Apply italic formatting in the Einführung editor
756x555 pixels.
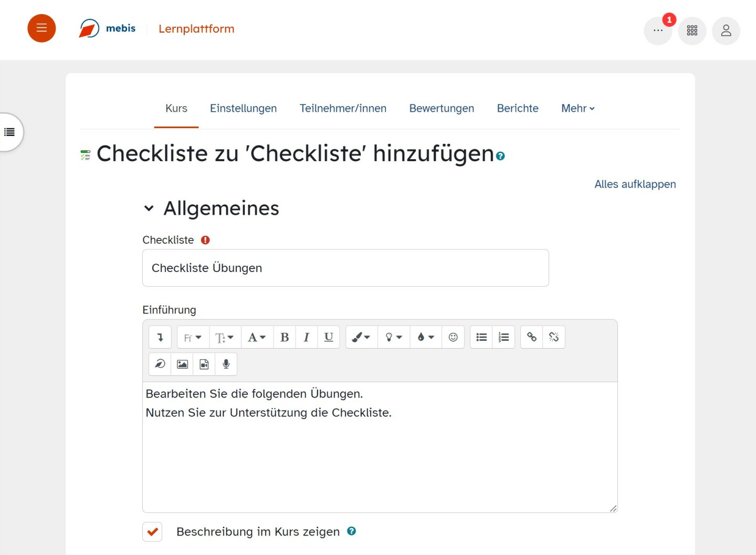click(x=306, y=337)
